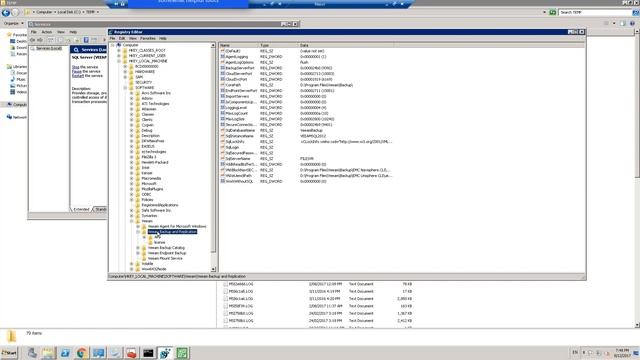640x360 pixels.
Task: Open Chrome from the taskbar
Action: (x=81, y=353)
